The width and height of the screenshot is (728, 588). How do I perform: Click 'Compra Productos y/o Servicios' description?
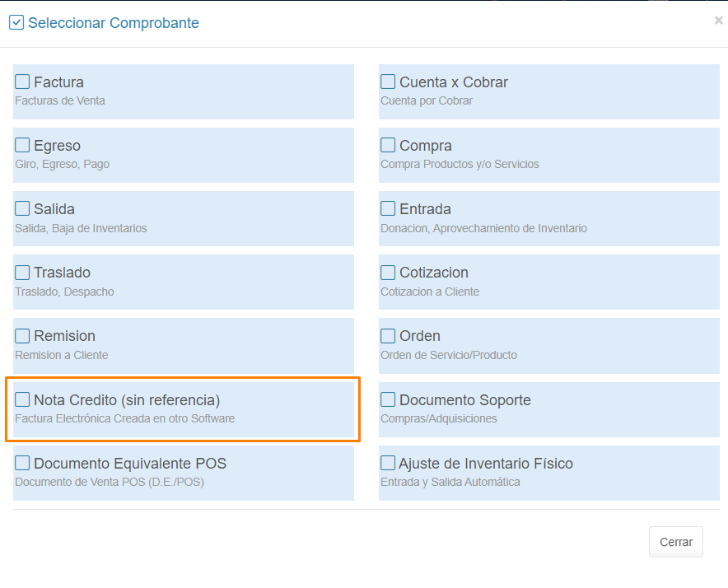[460, 164]
